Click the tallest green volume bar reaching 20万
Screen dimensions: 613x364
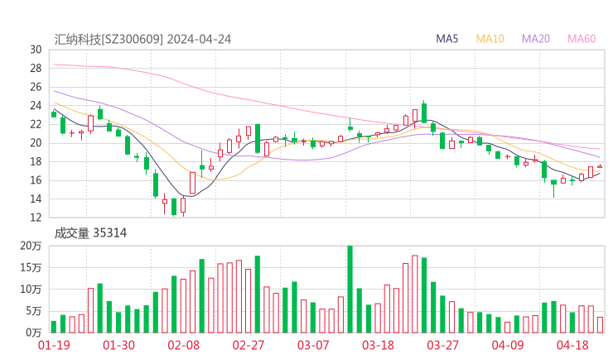350,289
